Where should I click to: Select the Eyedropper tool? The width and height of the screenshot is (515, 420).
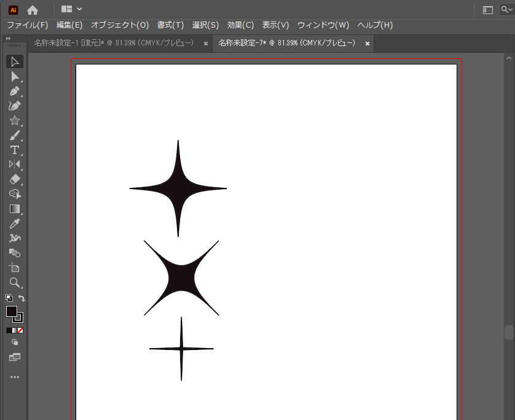pos(14,224)
